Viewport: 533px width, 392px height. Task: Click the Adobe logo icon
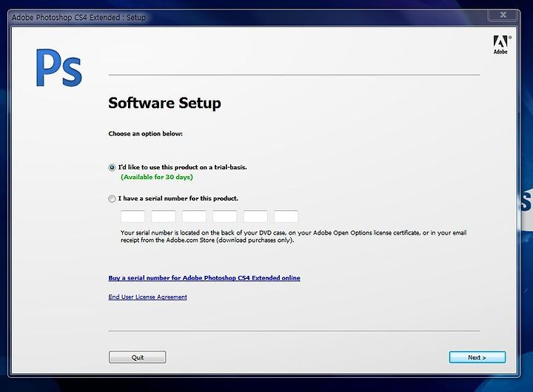click(501, 44)
